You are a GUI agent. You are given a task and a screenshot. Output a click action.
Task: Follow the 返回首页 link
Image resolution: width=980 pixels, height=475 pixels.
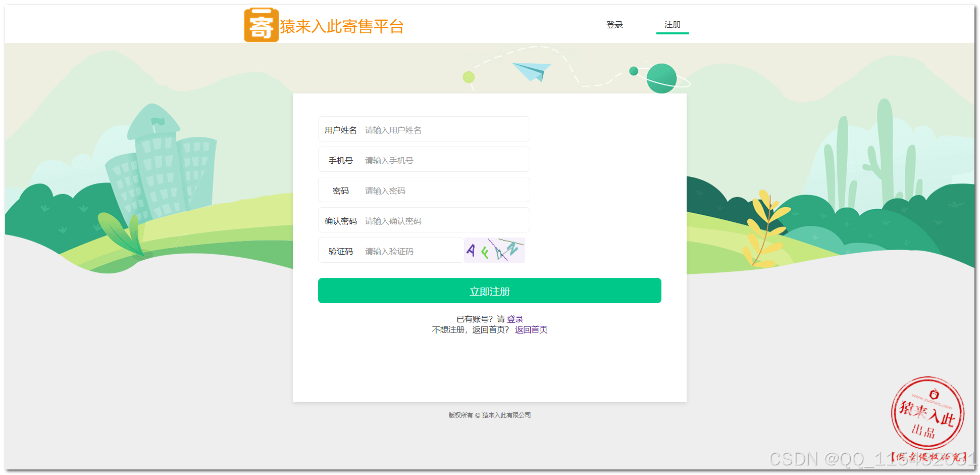tap(531, 329)
